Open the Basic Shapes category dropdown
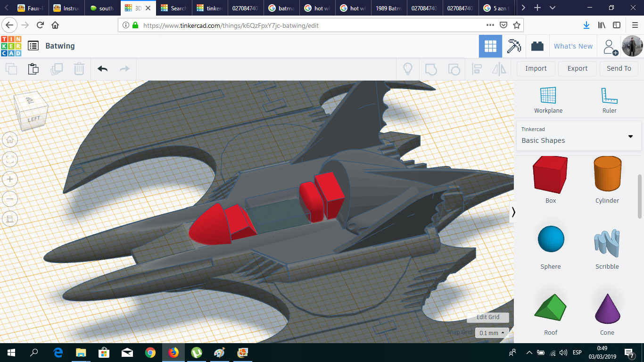 (578, 136)
